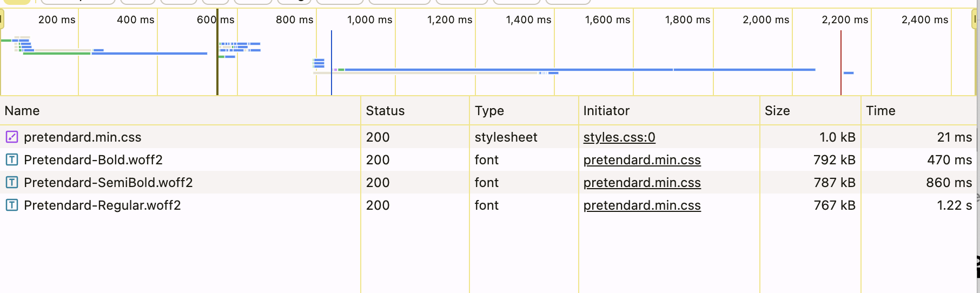Open the styles.css:0 initiator link

click(619, 137)
